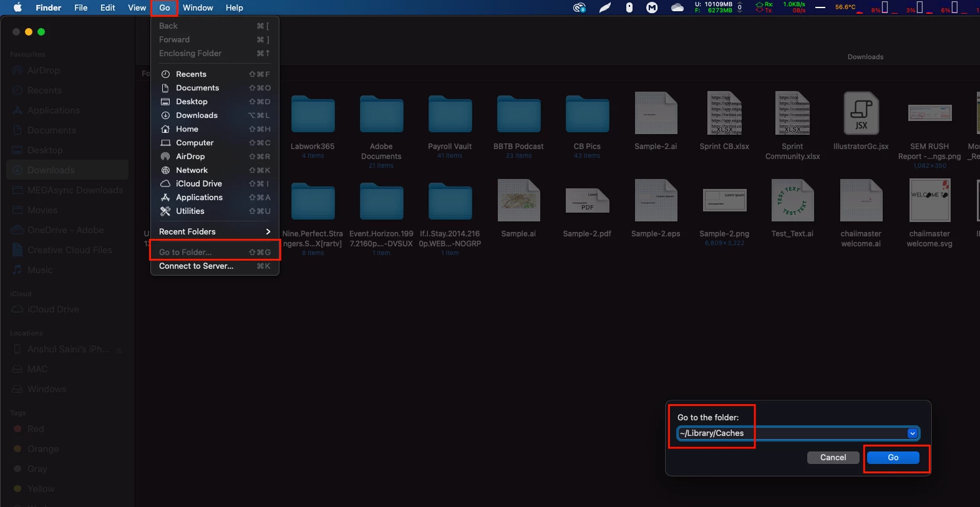The height and width of the screenshot is (507, 980).
Task: Select Go to Folder... menu entry
Action: click(x=215, y=253)
